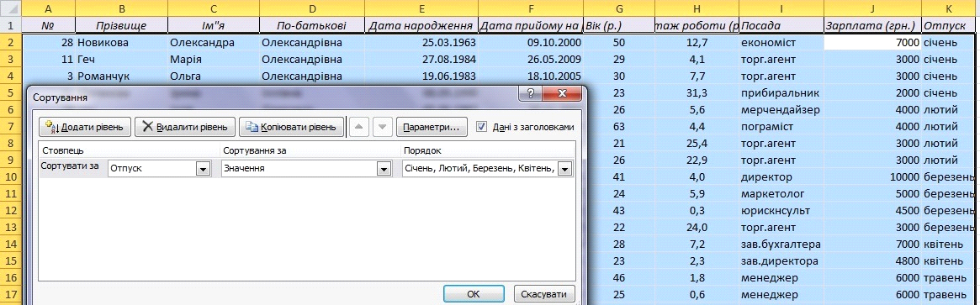
Task: Click birth date cell 25.03.1963
Action: (422, 43)
